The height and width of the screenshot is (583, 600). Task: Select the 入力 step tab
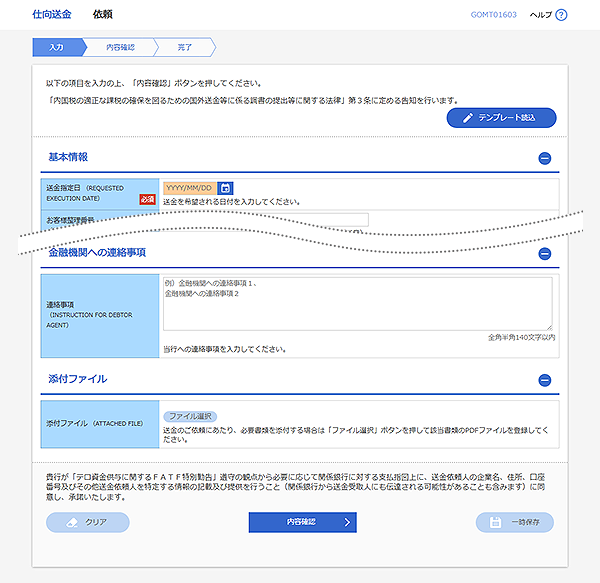(x=57, y=47)
